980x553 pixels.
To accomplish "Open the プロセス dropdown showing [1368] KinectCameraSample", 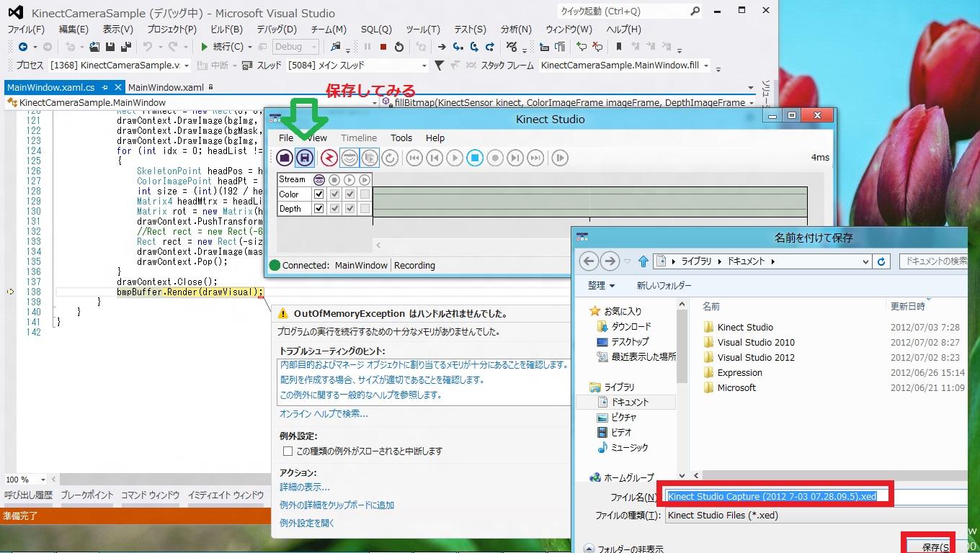I will click(120, 66).
